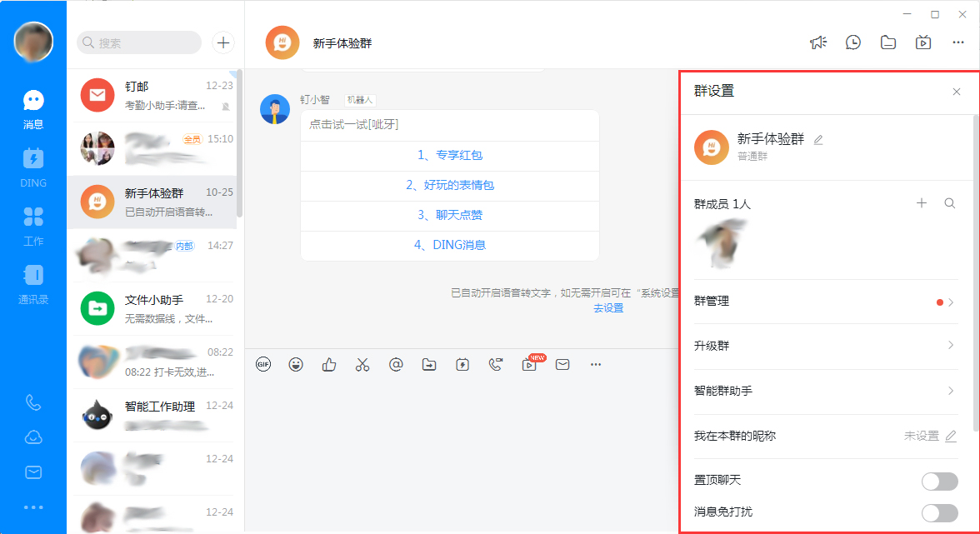Open the more options menu at top right
Screen dimensions: 980x534
pyautogui.click(x=957, y=42)
